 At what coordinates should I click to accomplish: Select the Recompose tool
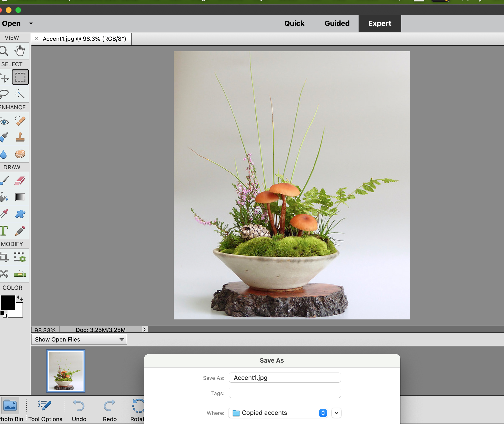coord(20,257)
